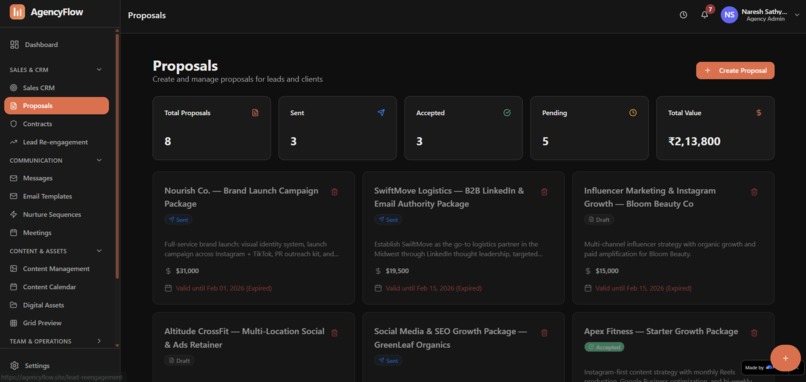Click the Draft badge on Bloom Beauty
The width and height of the screenshot is (806, 382).
(x=599, y=220)
